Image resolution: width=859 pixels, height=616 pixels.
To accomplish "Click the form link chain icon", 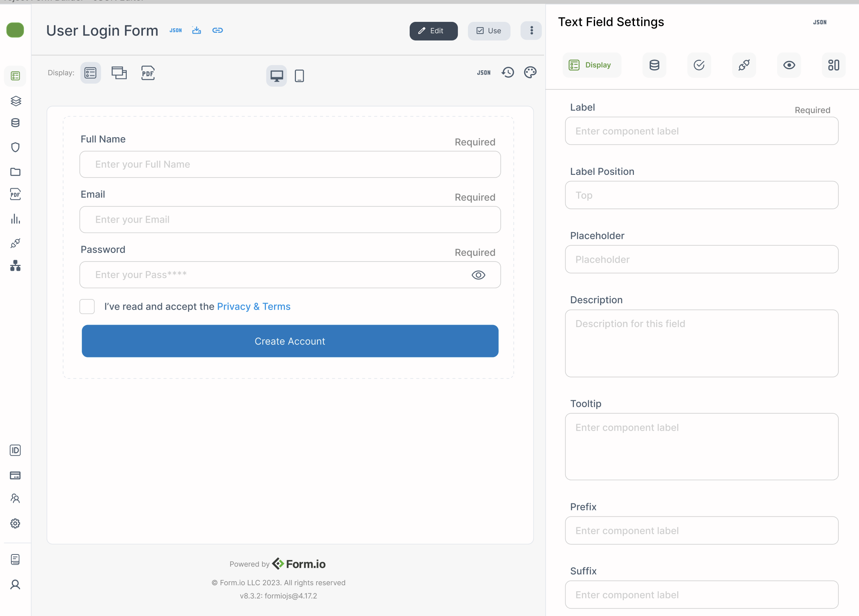I will point(217,30).
